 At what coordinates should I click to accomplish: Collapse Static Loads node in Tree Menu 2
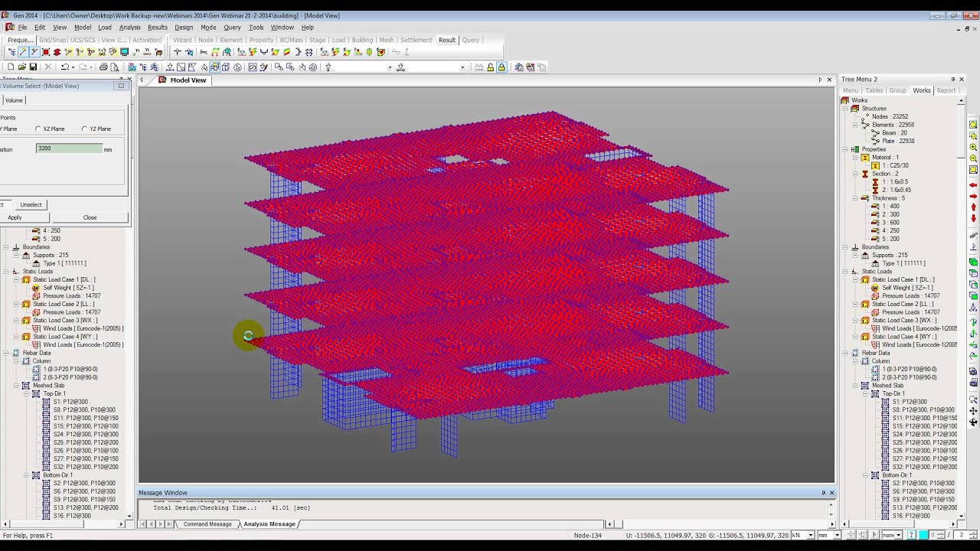pos(846,272)
